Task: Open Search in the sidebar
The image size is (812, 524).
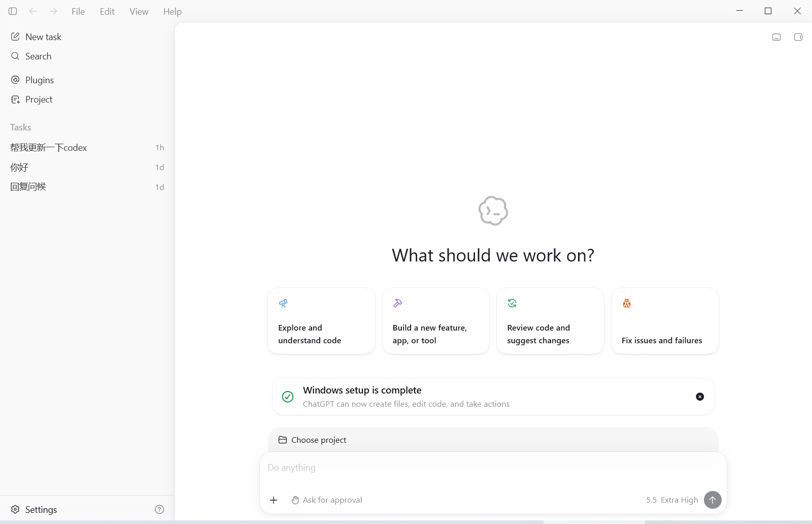Action: [87, 56]
